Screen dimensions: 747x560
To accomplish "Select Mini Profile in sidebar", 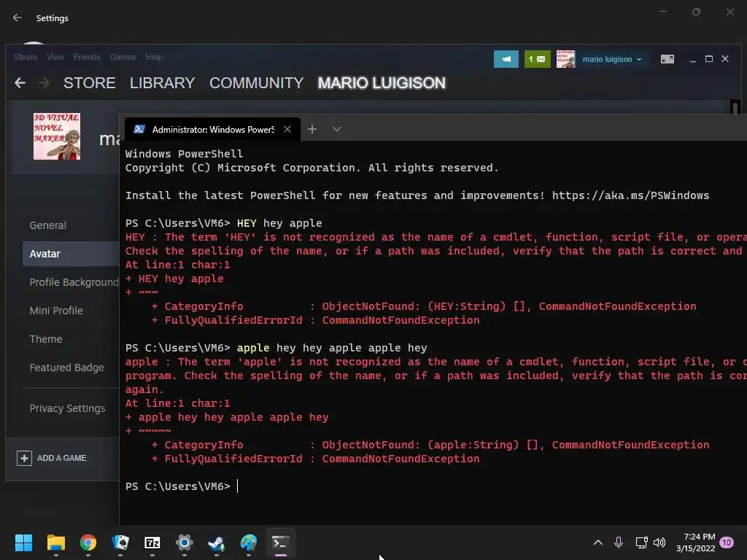I will pyautogui.click(x=56, y=311).
